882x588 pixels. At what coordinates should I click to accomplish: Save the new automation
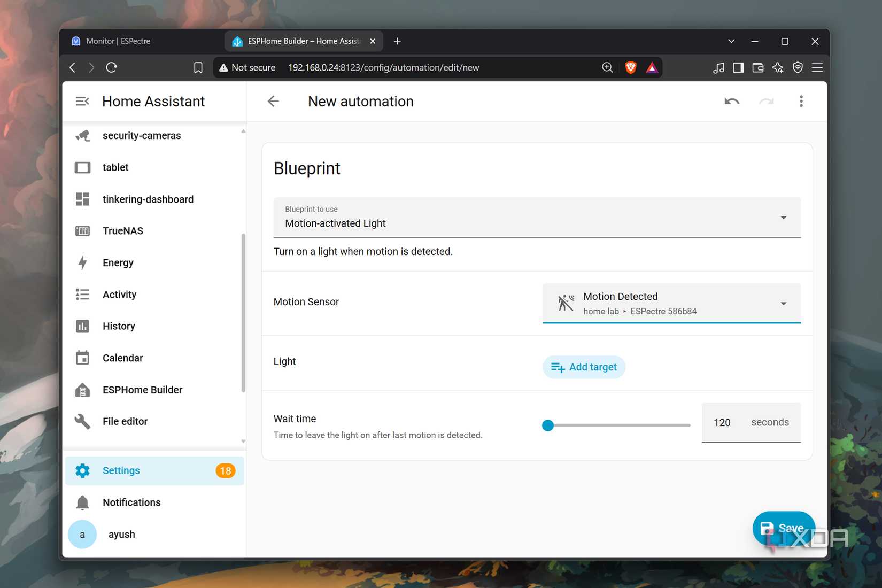[x=783, y=528]
